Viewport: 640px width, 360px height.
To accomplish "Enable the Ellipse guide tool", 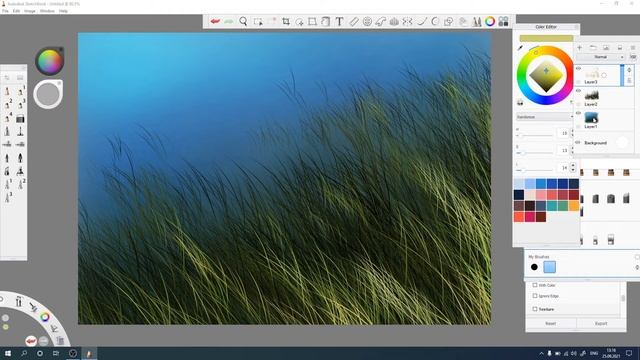I will 367,21.
